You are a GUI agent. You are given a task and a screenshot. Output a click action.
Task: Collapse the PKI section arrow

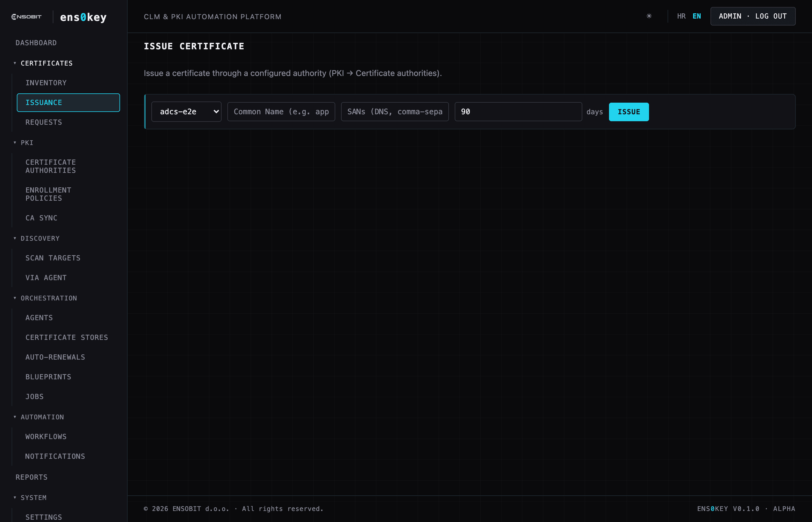click(x=15, y=143)
